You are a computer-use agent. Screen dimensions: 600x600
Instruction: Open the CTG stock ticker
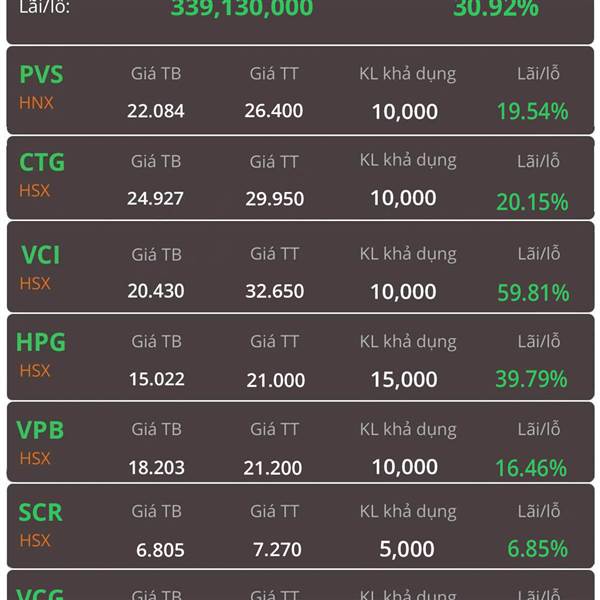[x=42, y=162]
